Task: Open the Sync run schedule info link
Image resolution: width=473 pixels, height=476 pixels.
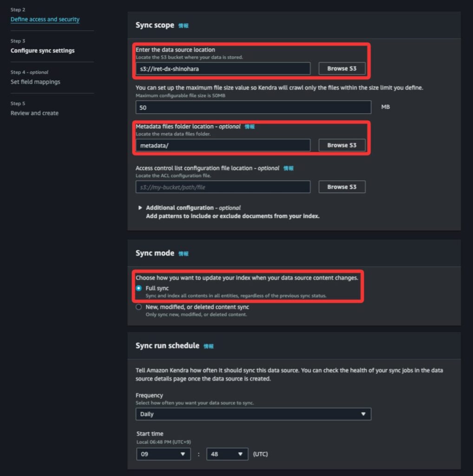Action: click(209, 346)
